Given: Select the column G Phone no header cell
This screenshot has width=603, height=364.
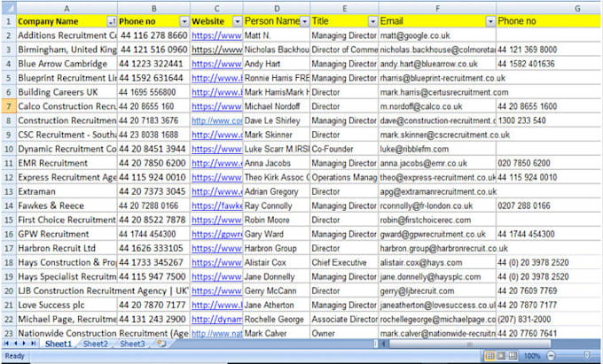Looking at the screenshot, I should tap(549, 21).
